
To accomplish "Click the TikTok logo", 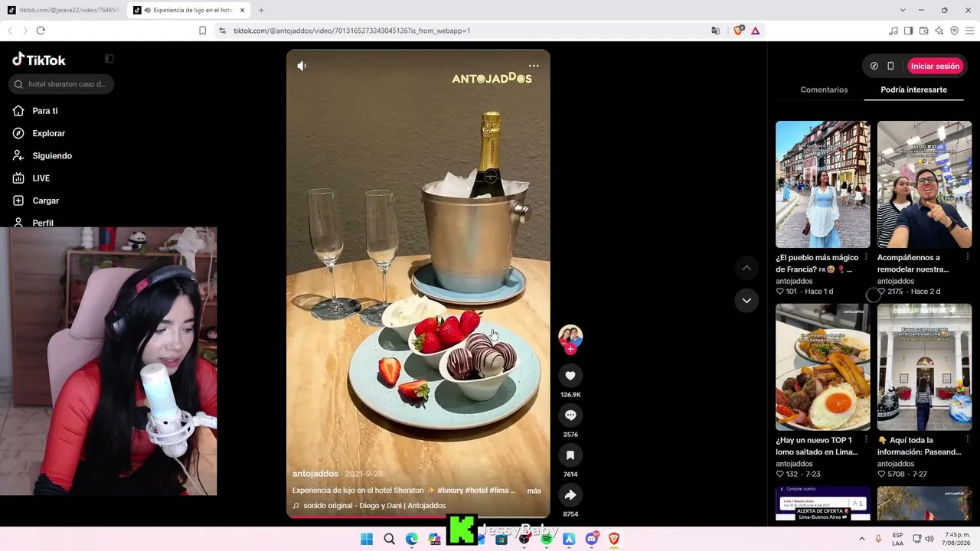I will pyautogui.click(x=39, y=60).
